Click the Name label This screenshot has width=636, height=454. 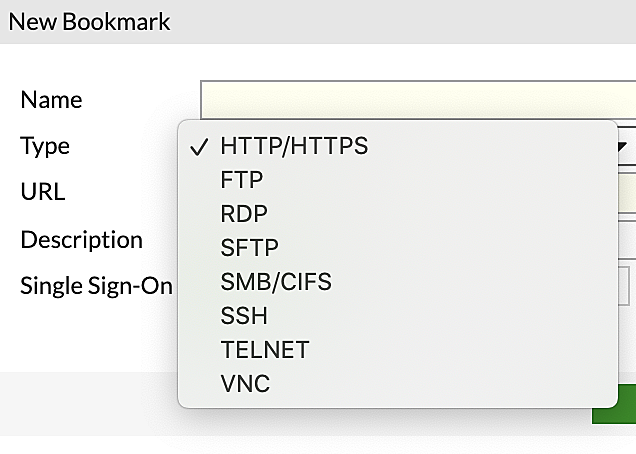click(51, 100)
